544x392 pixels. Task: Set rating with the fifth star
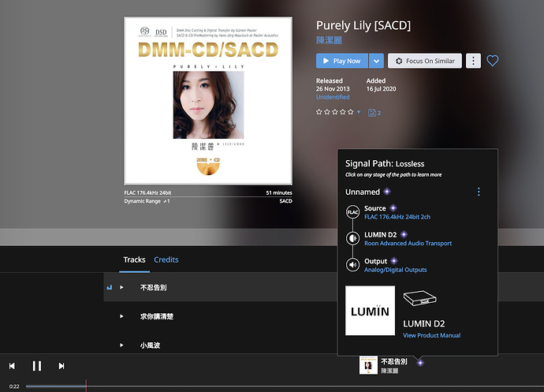(x=350, y=112)
